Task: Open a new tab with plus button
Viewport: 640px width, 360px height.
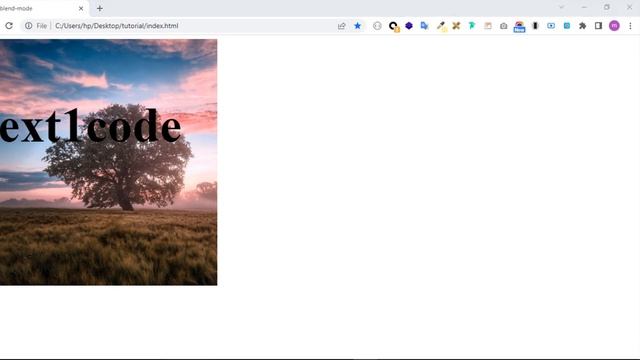Action: [x=100, y=8]
